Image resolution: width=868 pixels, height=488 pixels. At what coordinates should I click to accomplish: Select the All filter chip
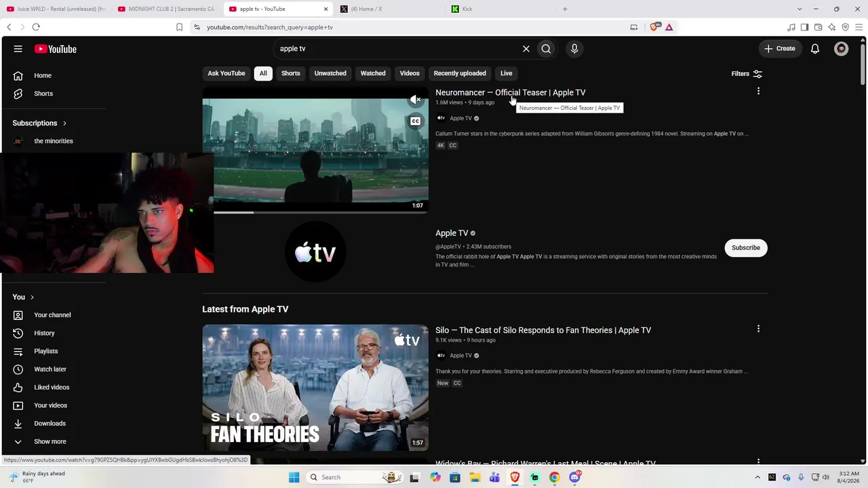[x=263, y=73]
